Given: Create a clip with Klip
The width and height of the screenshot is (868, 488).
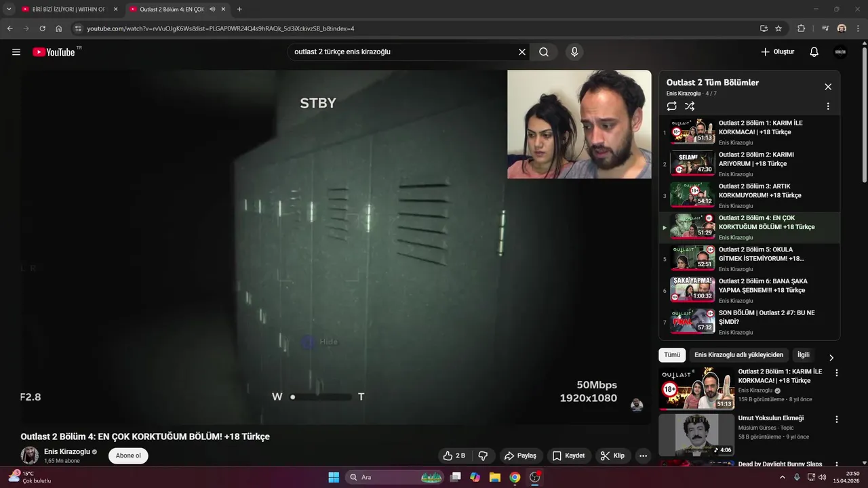Looking at the screenshot, I should click(x=612, y=455).
